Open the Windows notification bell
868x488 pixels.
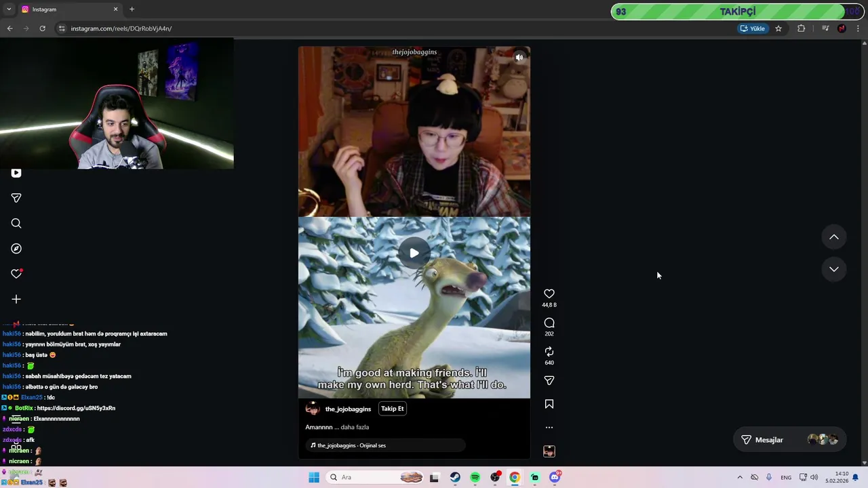[856, 477]
